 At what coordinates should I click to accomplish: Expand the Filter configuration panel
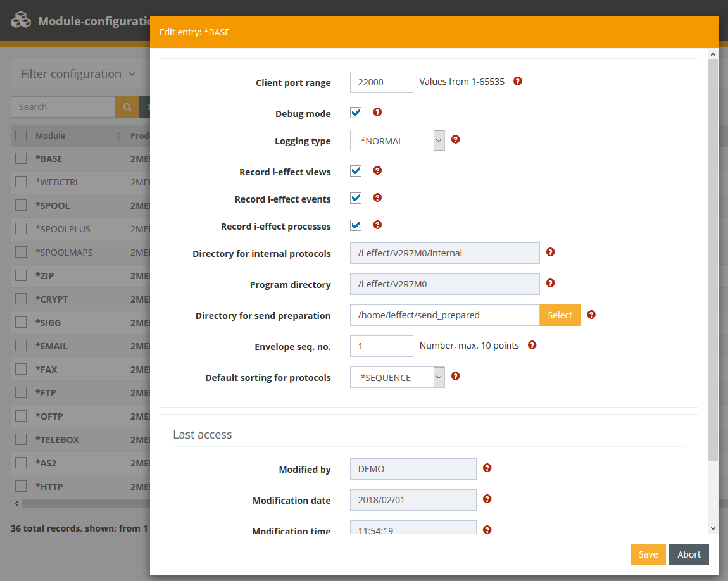78,74
